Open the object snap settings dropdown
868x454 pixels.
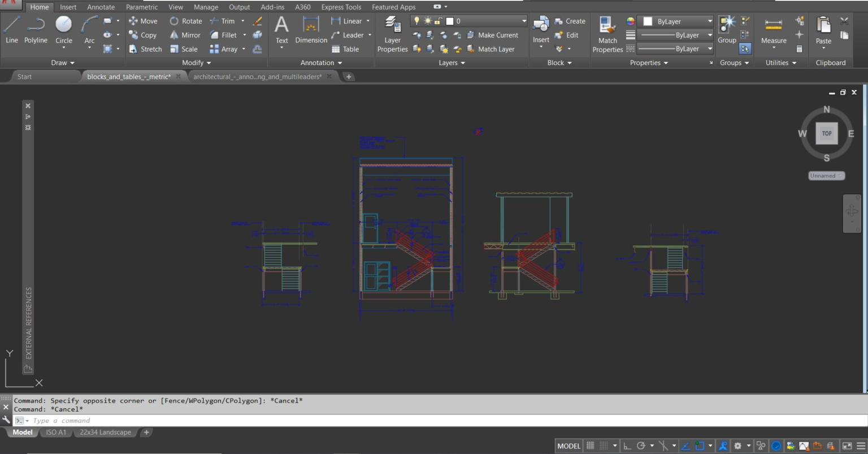pos(710,446)
